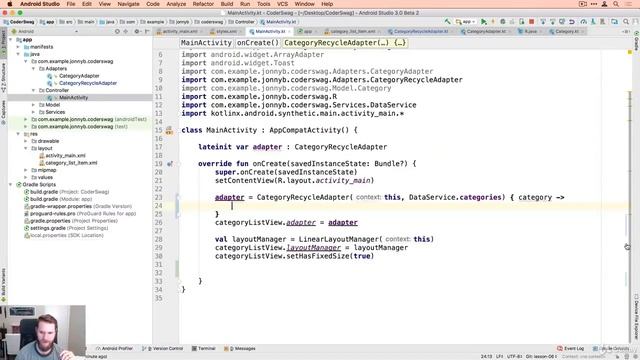Open the app run configuration dropdown

click(466, 22)
